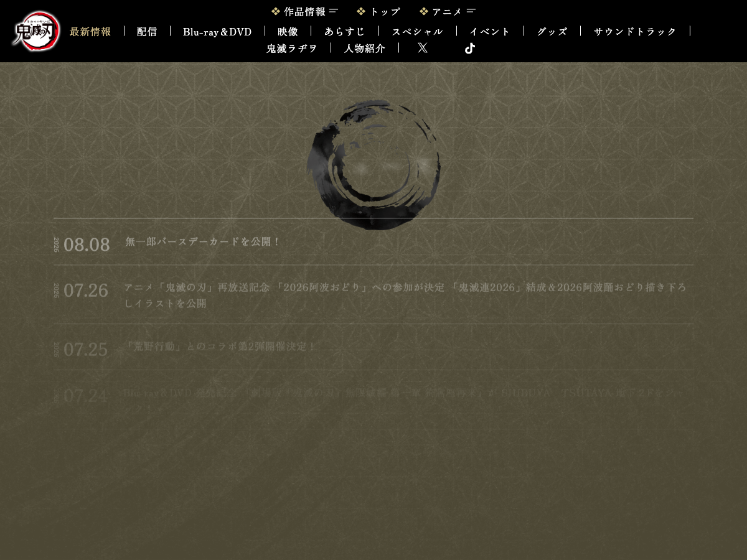This screenshot has height=560, width=747.
Task: Click the 07.26 date label
Action: click(86, 291)
